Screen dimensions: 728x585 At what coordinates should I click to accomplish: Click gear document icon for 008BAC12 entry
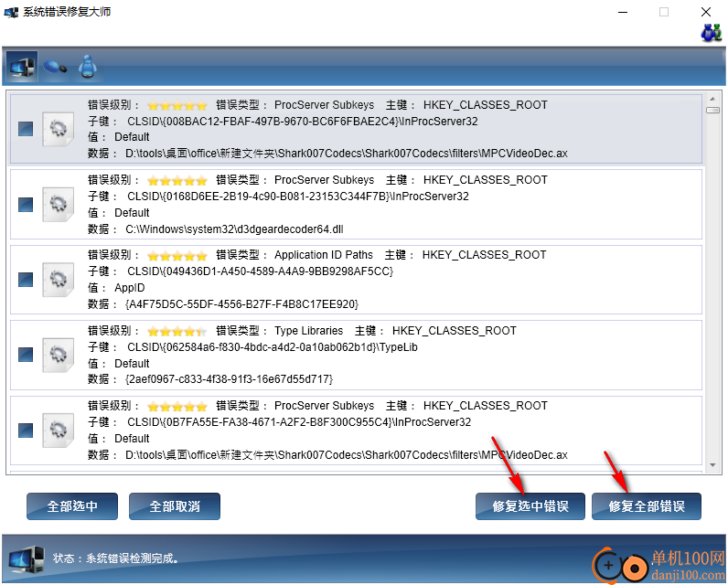[58, 129]
